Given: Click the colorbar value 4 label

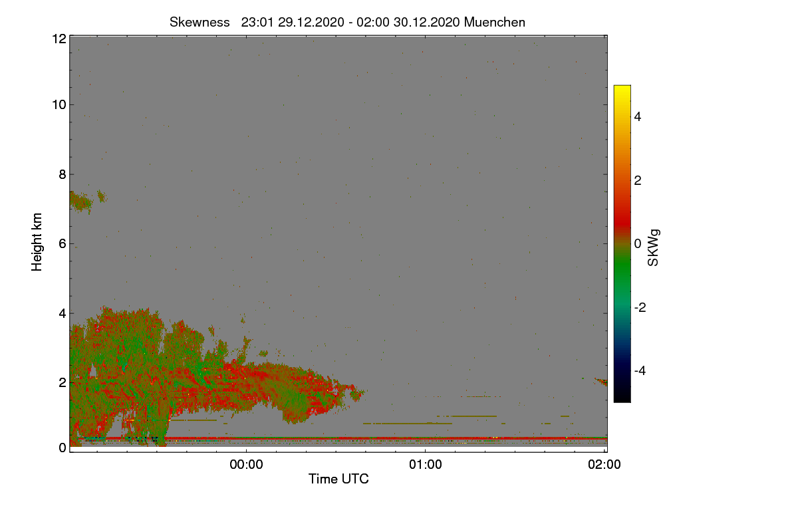Looking at the screenshot, I should [637, 116].
